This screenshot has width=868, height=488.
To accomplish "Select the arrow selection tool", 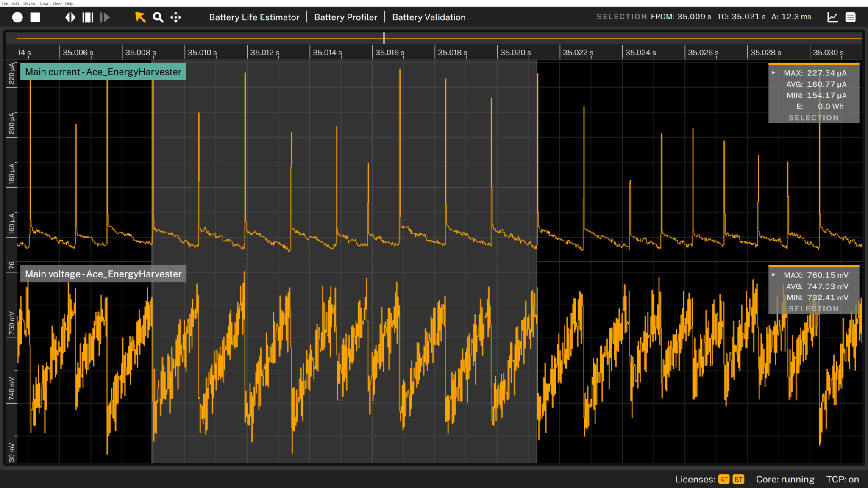I will pos(140,17).
